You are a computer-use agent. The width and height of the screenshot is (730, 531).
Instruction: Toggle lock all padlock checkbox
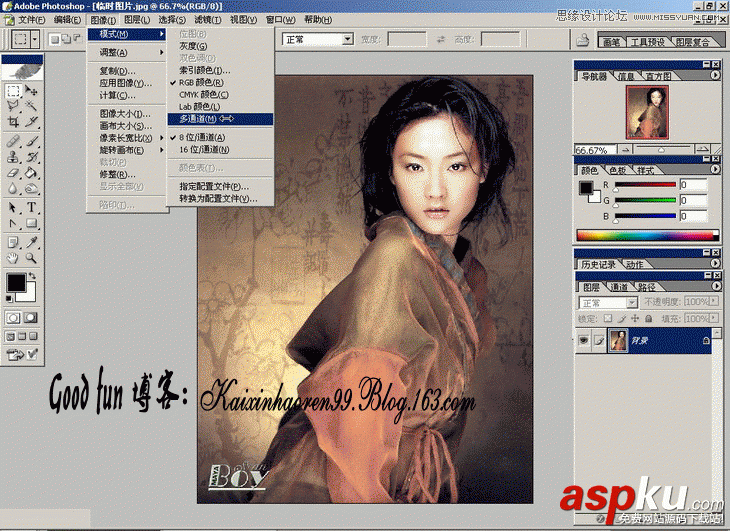(649, 318)
